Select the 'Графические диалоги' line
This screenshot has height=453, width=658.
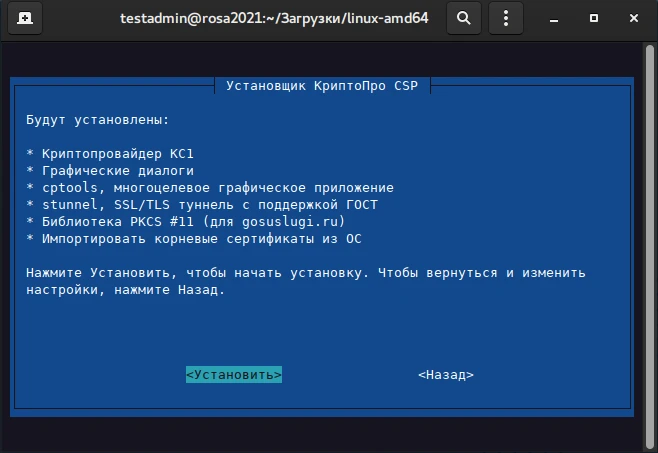point(110,171)
